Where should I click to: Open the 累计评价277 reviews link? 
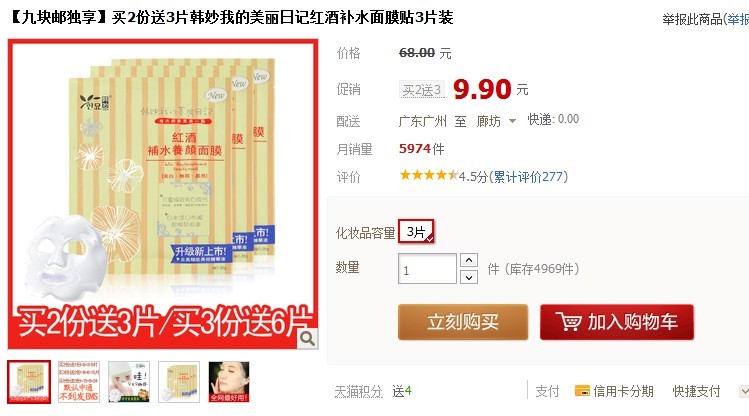527,177
